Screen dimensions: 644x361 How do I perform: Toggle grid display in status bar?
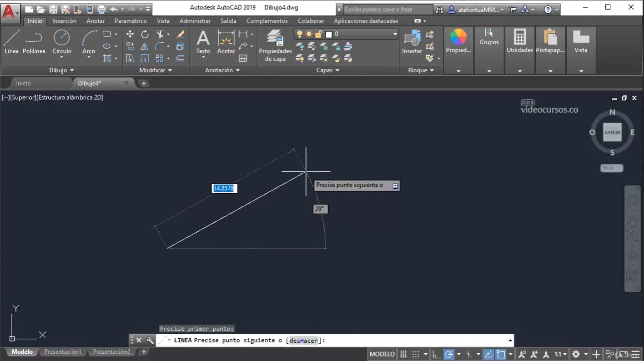[x=403, y=354]
